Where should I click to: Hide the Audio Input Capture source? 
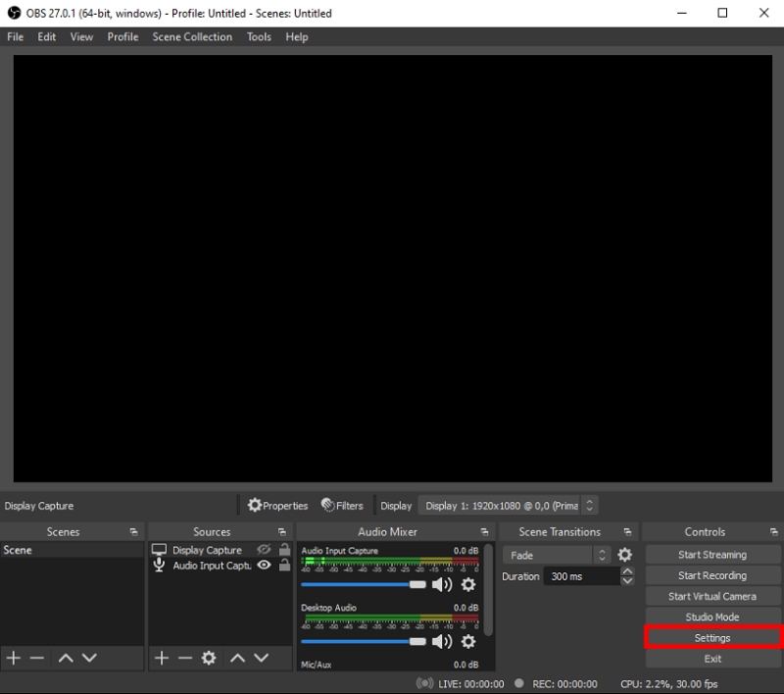(x=265, y=566)
